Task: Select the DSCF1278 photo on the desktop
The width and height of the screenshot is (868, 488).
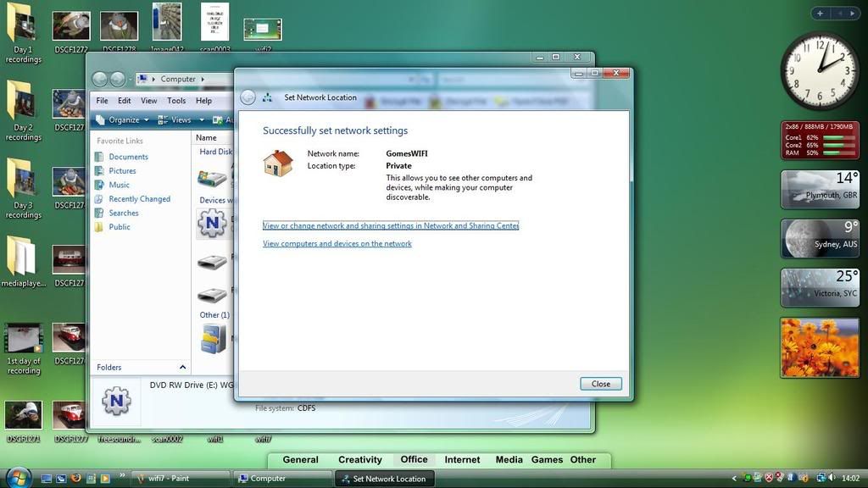Action: tap(119, 32)
